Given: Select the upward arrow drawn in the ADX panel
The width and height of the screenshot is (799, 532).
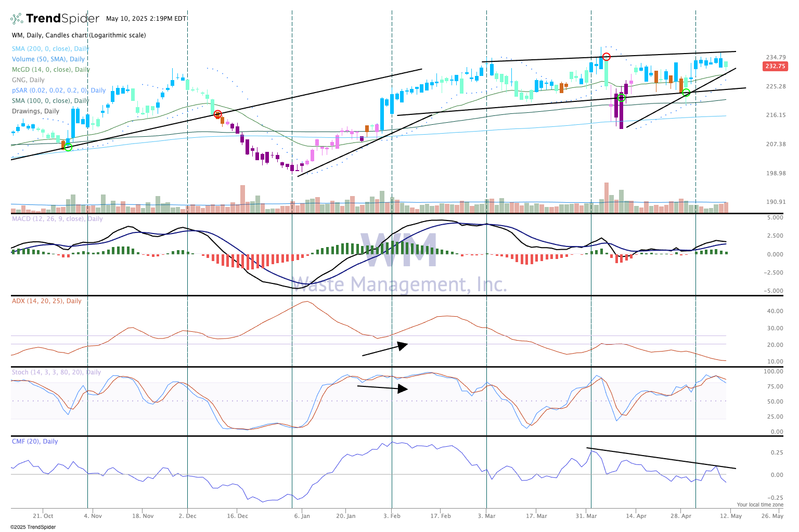Looking at the screenshot, I should coord(384,349).
